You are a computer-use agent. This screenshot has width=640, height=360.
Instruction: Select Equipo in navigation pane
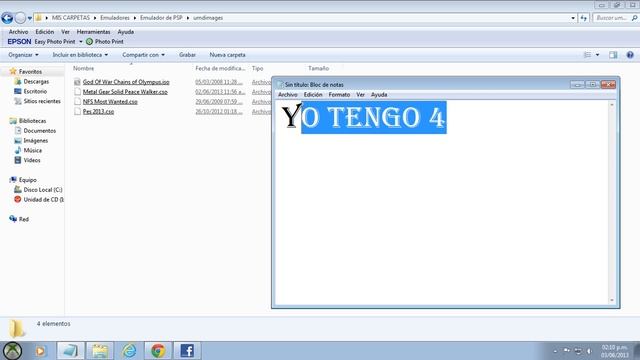[27, 180]
